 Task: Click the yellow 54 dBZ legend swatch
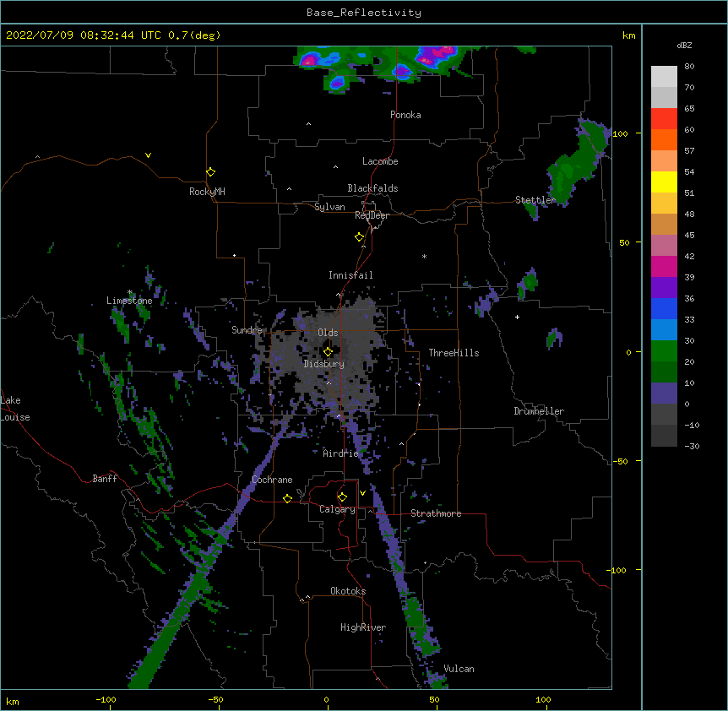coord(664,182)
